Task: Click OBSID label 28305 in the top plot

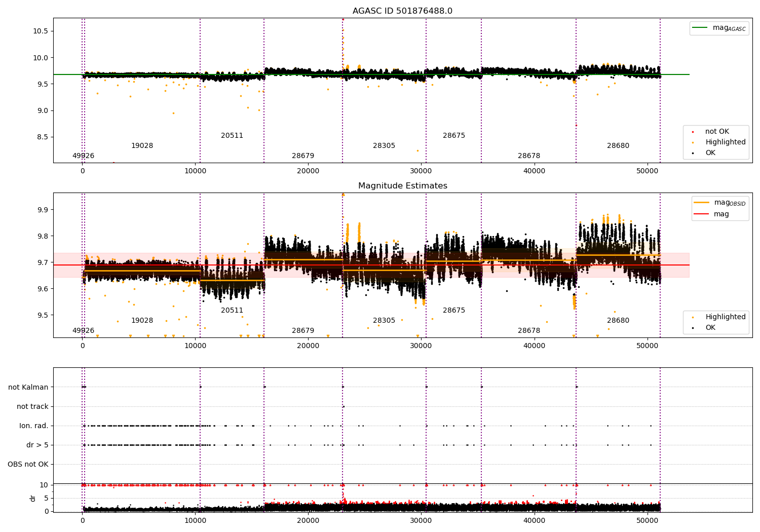Action: (384, 146)
